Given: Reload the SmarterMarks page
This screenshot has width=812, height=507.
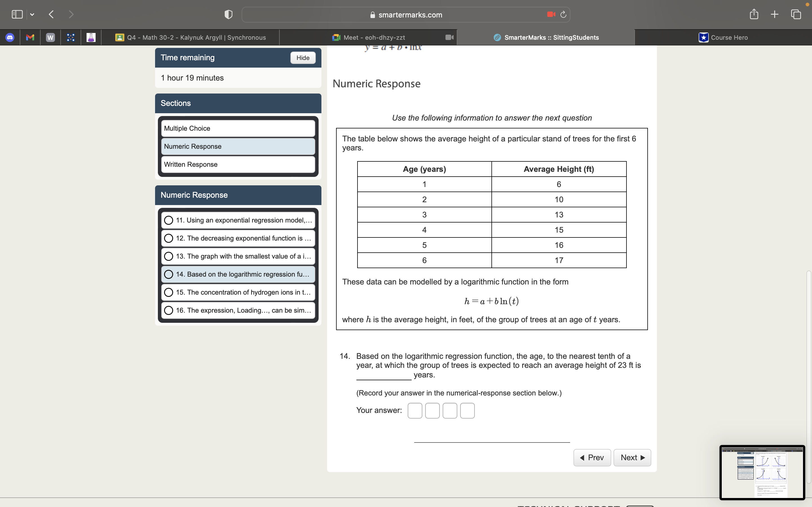Looking at the screenshot, I should click(563, 14).
